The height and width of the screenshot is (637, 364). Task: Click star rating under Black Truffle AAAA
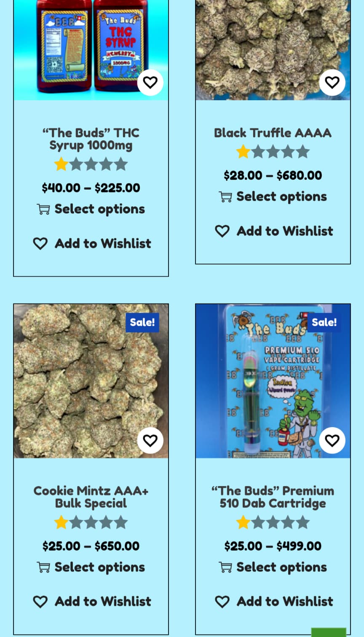pos(273,152)
